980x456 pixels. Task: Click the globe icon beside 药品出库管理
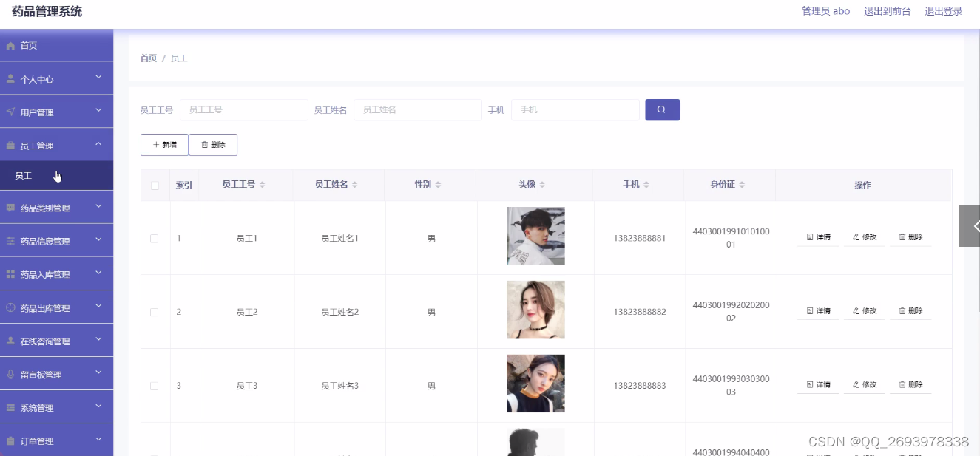pyautogui.click(x=10, y=307)
